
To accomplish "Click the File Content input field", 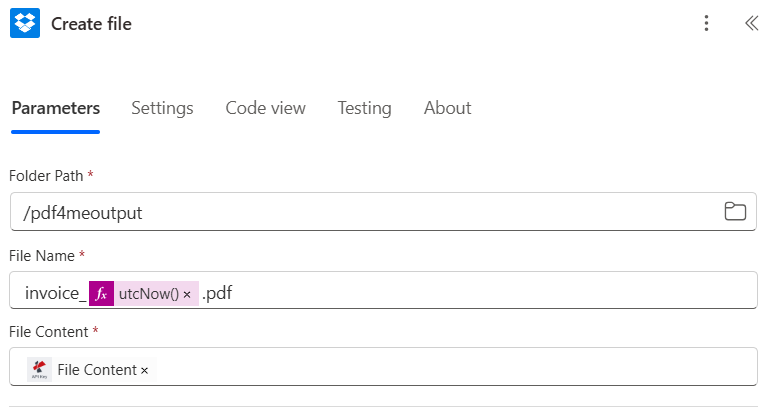I will tap(383, 366).
